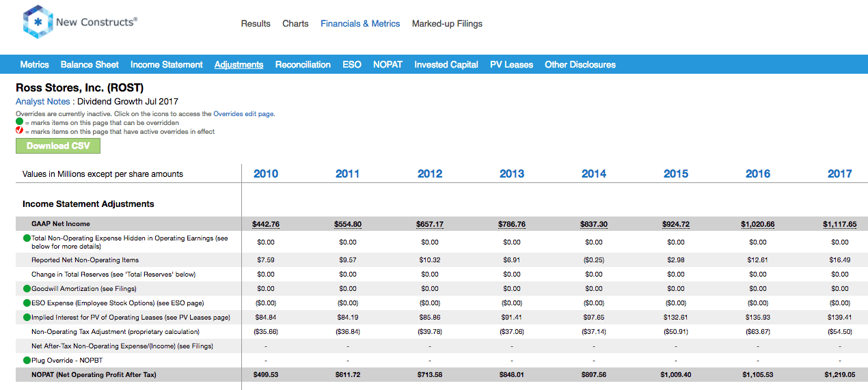Click tax adjustment value ($63.67)
868x390 pixels.
[758, 332]
